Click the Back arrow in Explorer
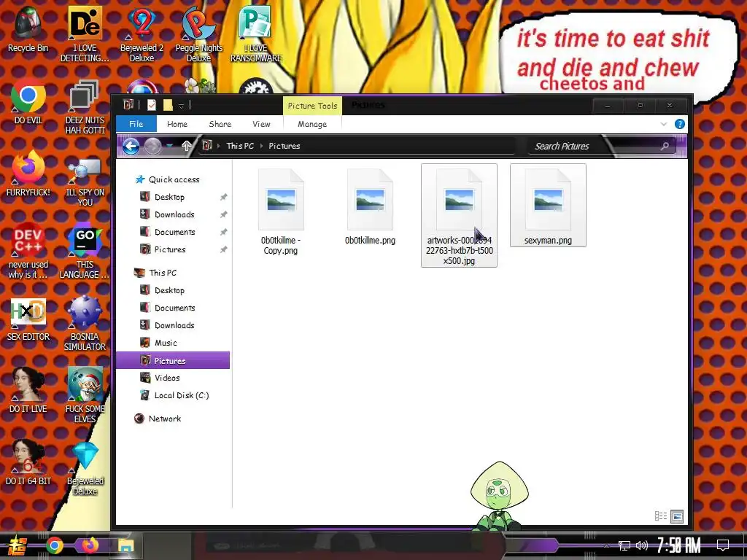Screen dimensions: 747x560 coord(131,146)
